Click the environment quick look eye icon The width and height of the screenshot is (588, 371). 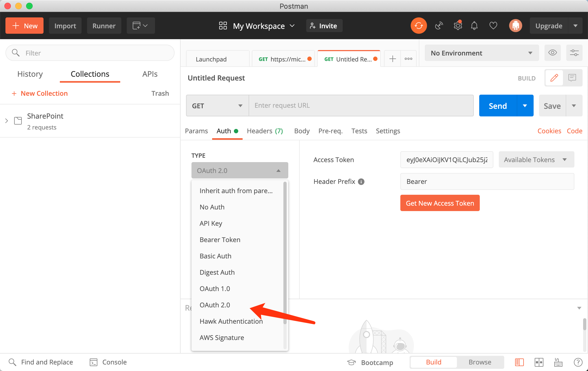(552, 53)
